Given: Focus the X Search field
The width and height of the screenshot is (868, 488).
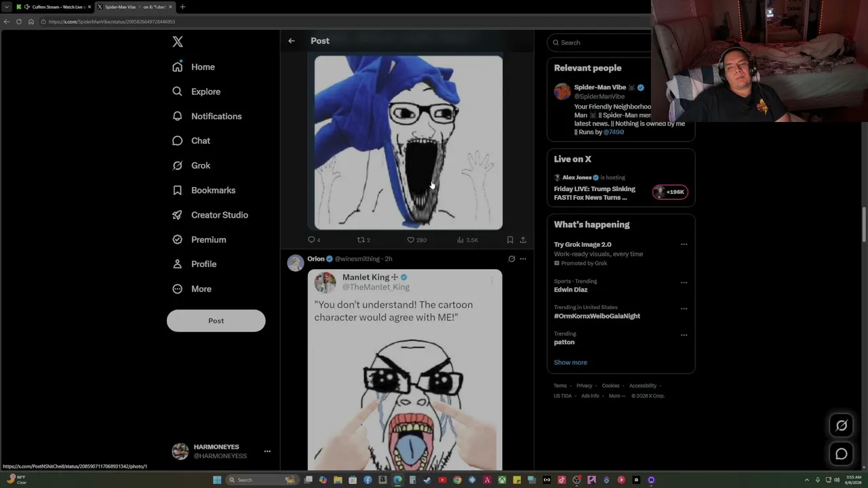Looking at the screenshot, I should click(599, 43).
